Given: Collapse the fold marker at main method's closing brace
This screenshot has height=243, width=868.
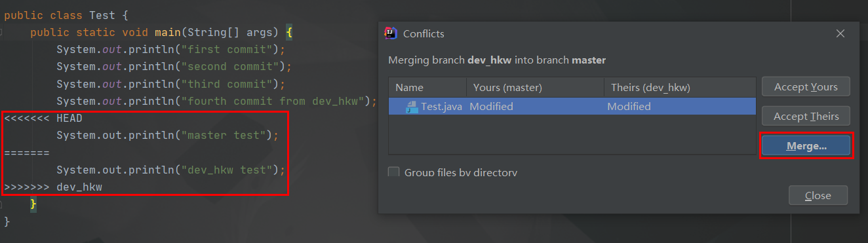Looking at the screenshot, I should [x=3, y=205].
